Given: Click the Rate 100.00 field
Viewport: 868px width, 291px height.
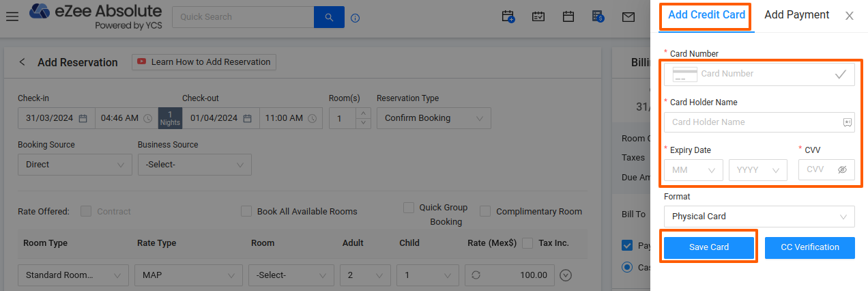Looking at the screenshot, I should 509,275.
